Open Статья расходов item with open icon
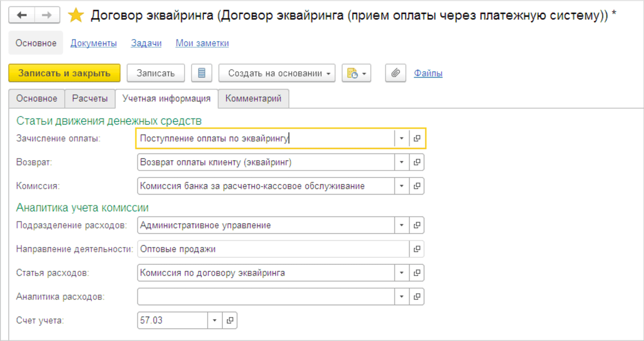644x341 pixels. pos(417,273)
